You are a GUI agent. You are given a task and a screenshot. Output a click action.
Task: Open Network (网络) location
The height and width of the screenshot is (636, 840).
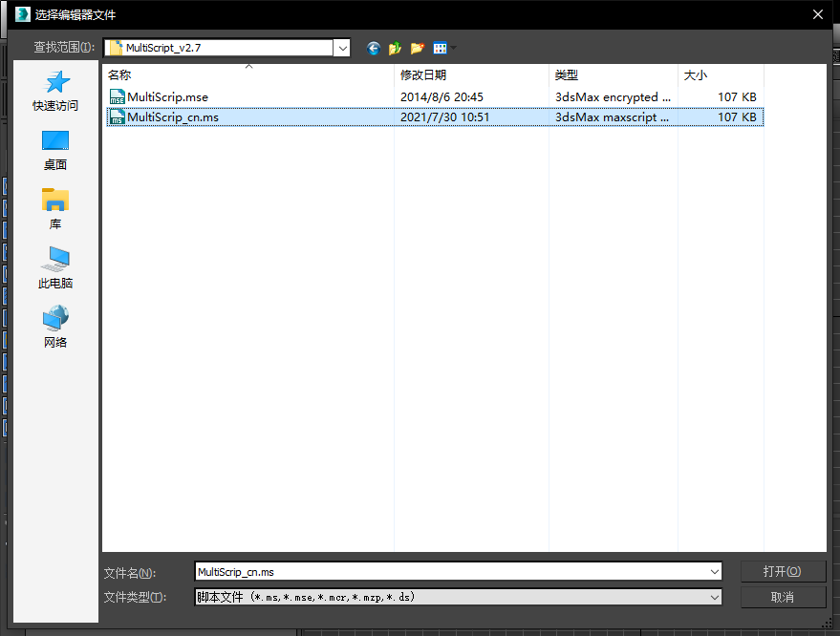(55, 329)
